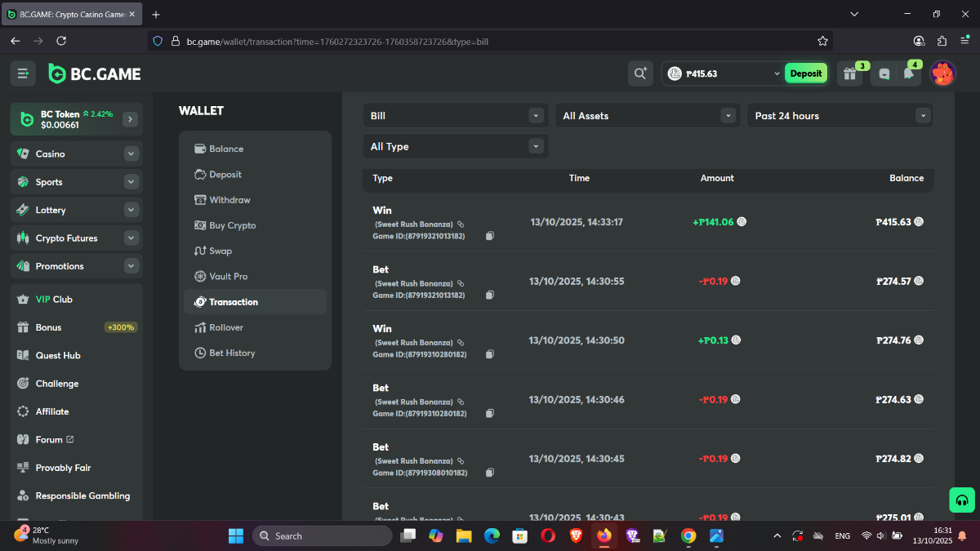
Task: Click the user avatar profile icon
Action: click(943, 73)
